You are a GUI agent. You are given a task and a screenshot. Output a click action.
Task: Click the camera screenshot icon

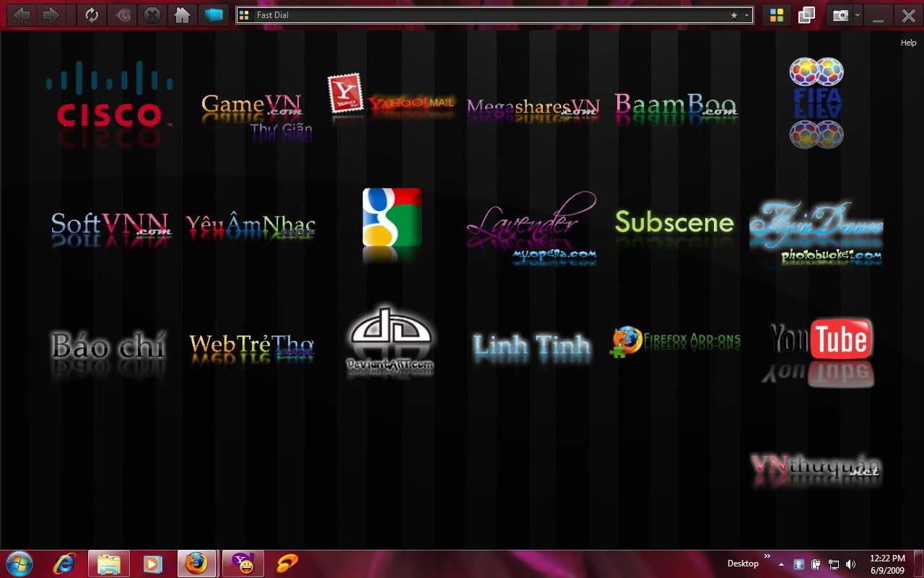pos(840,15)
